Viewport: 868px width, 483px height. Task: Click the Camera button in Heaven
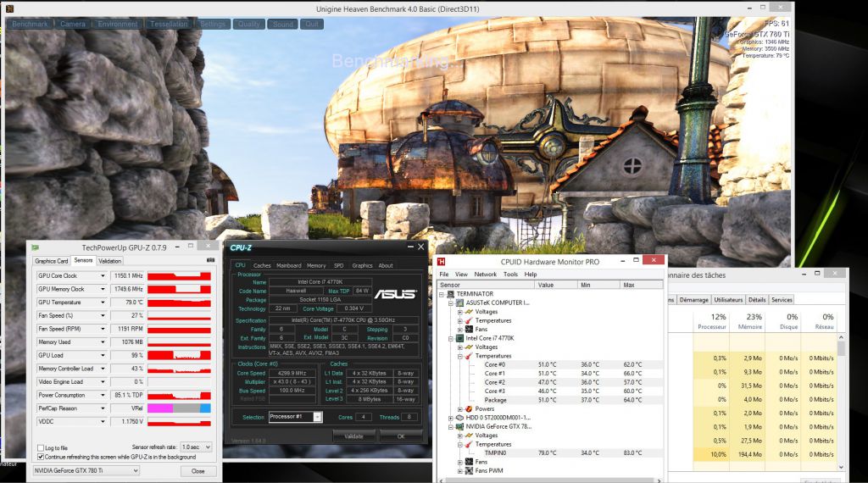pos(73,24)
